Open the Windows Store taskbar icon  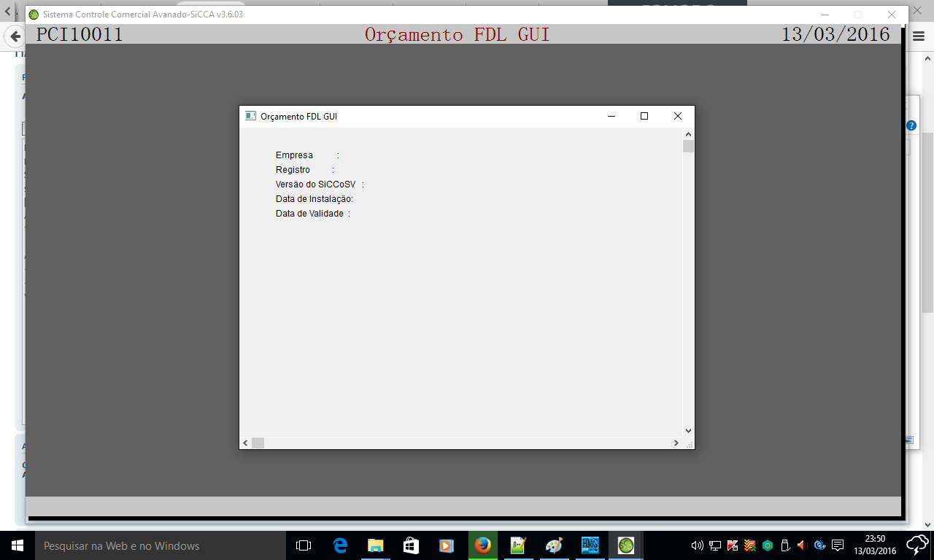click(x=412, y=545)
